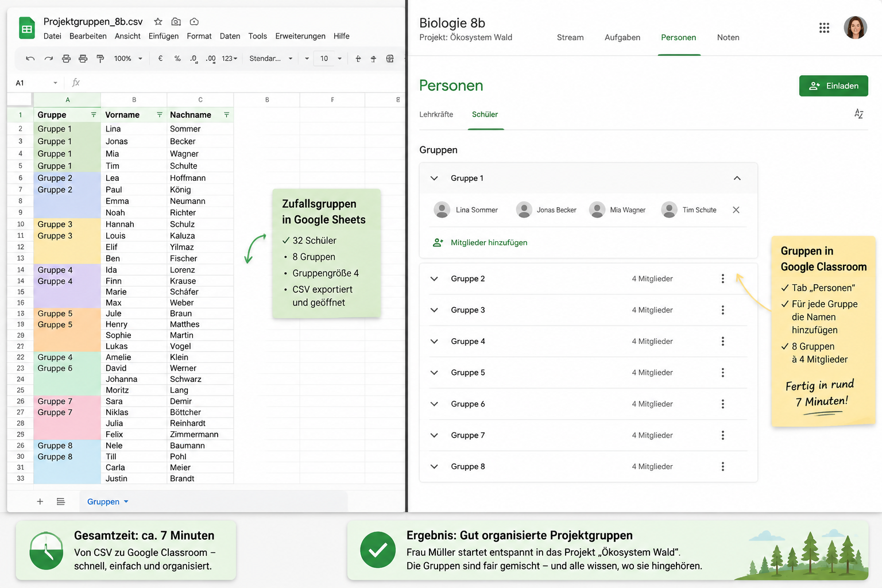Open three-dot menu for Gruppe 2

(722, 278)
